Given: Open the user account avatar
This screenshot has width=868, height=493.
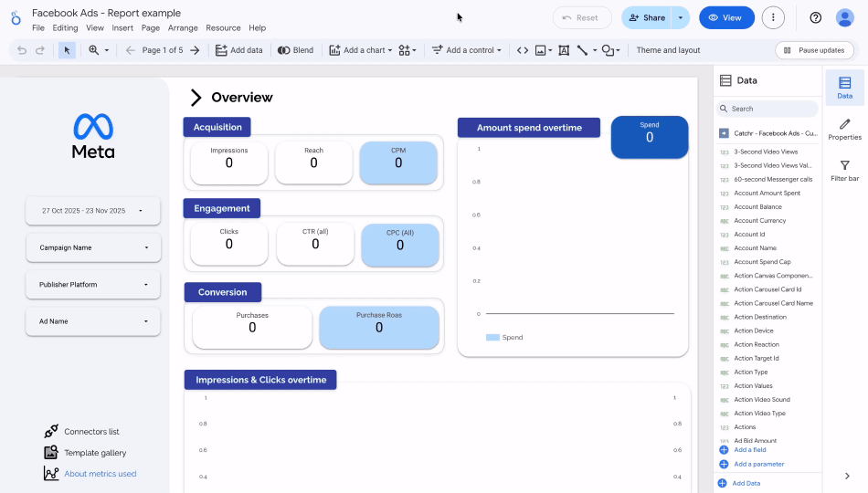Looking at the screenshot, I should tap(845, 17).
